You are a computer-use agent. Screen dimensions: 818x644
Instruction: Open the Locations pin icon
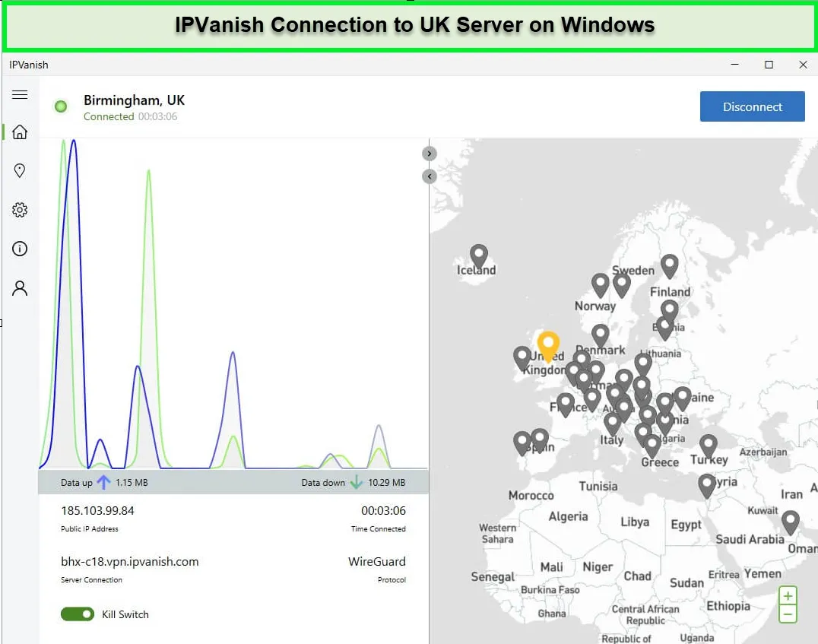point(20,170)
